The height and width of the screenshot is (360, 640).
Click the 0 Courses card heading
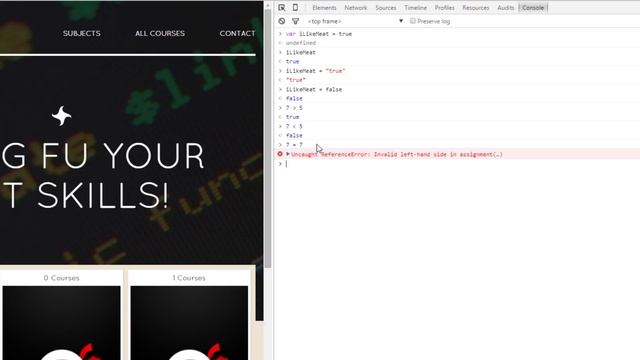pyautogui.click(x=62, y=278)
